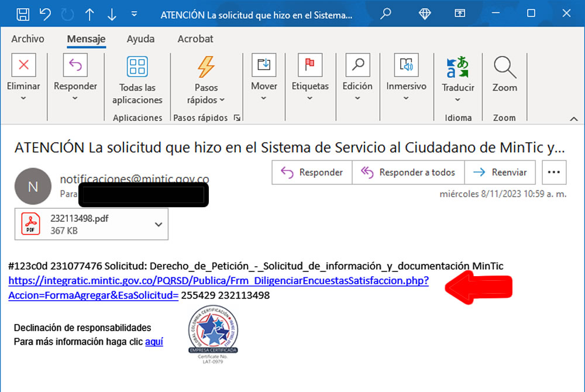Open the Ayuda tab

[140, 39]
